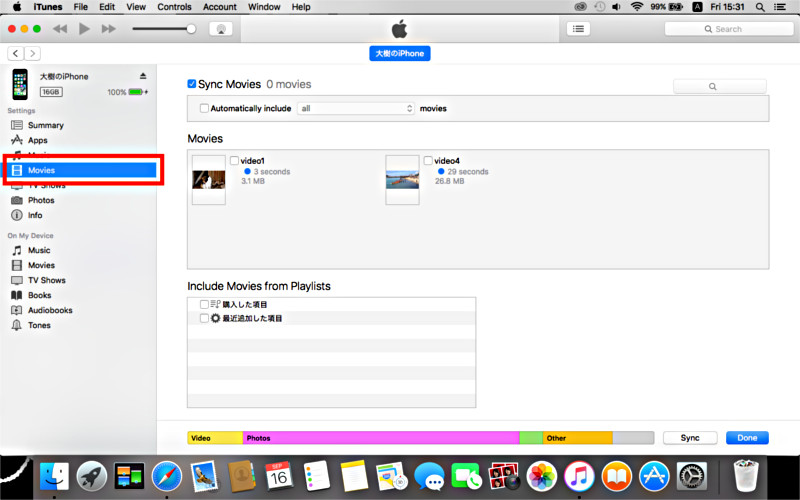800x500 pixels.
Task: Open the Account menu
Action: 219,7
